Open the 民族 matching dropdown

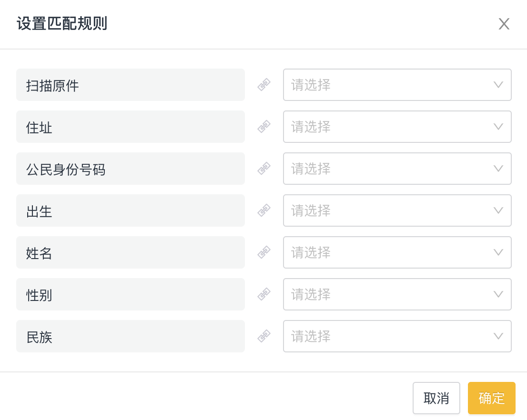(x=397, y=336)
